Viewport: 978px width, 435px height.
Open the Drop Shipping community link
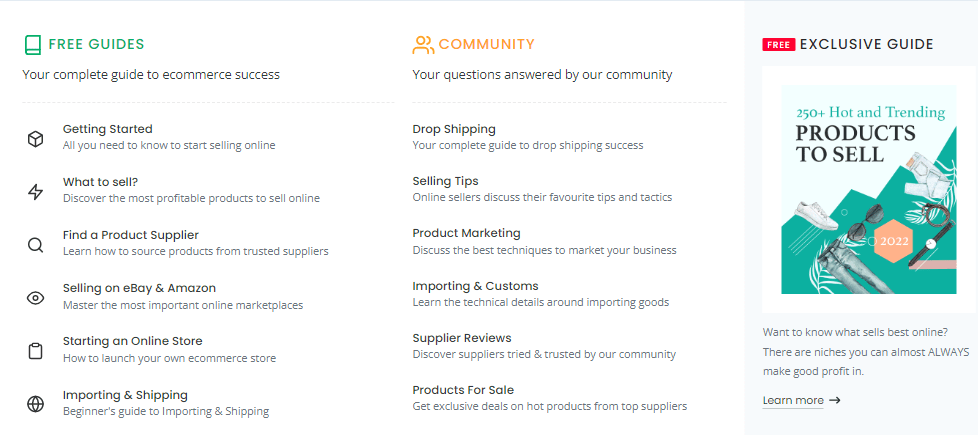pyautogui.click(x=454, y=129)
